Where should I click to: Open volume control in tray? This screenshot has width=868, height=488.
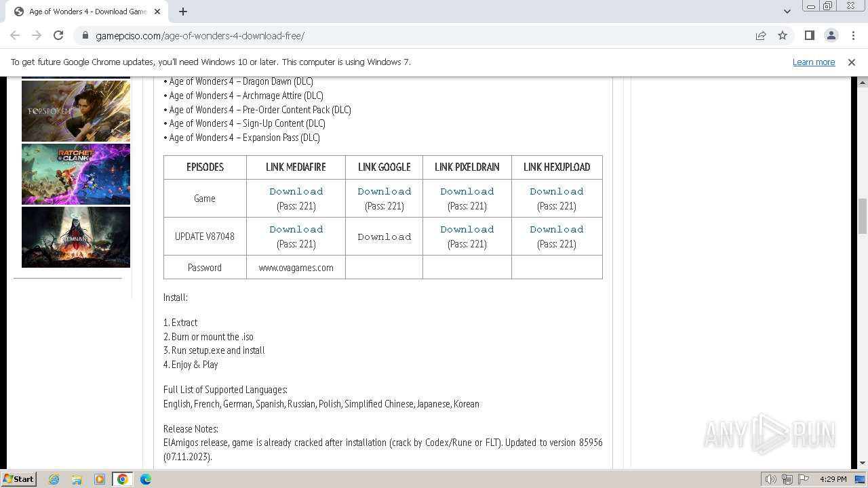point(771,479)
